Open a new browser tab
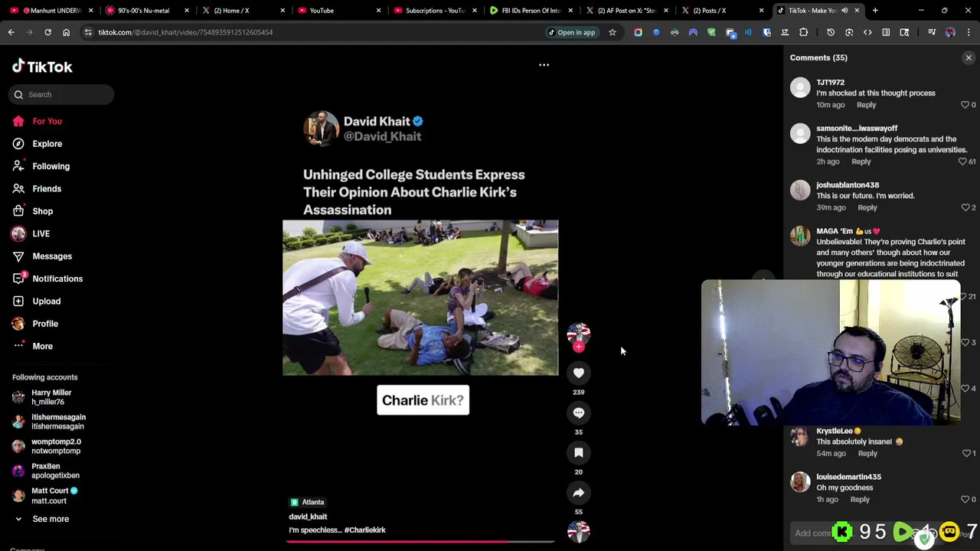This screenshot has height=551, width=980. 875,11
